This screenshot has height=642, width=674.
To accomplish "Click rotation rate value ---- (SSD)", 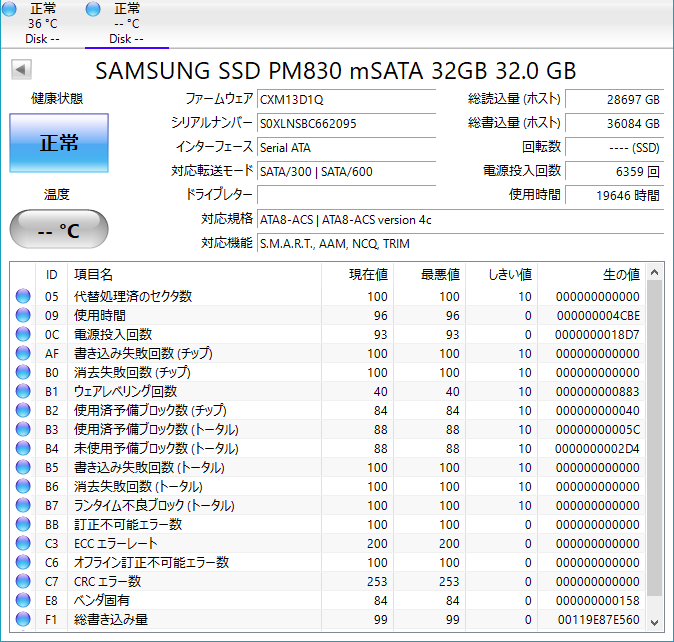I will [x=614, y=148].
